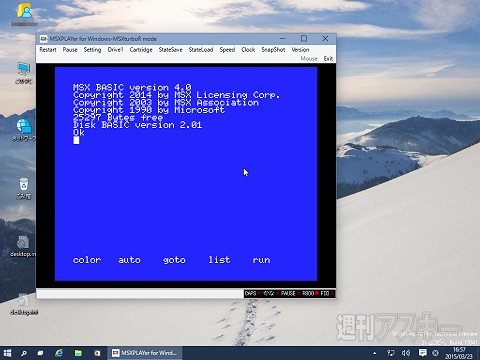This screenshot has width=480, height=360.
Task: Open the Clock menu
Action: 248,50
